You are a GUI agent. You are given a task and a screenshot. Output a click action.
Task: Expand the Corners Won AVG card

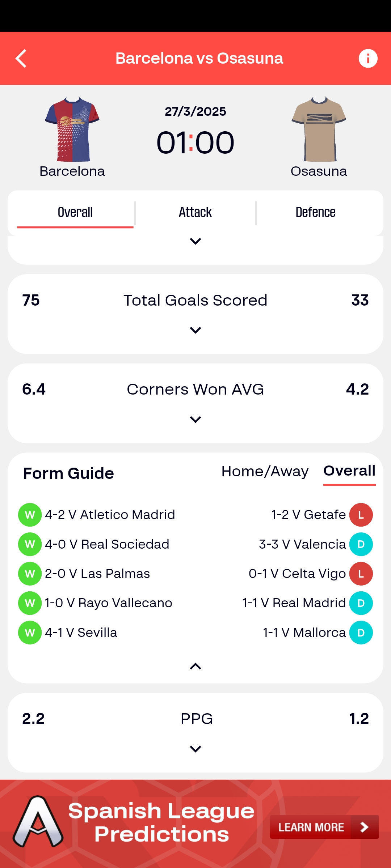[x=195, y=420]
